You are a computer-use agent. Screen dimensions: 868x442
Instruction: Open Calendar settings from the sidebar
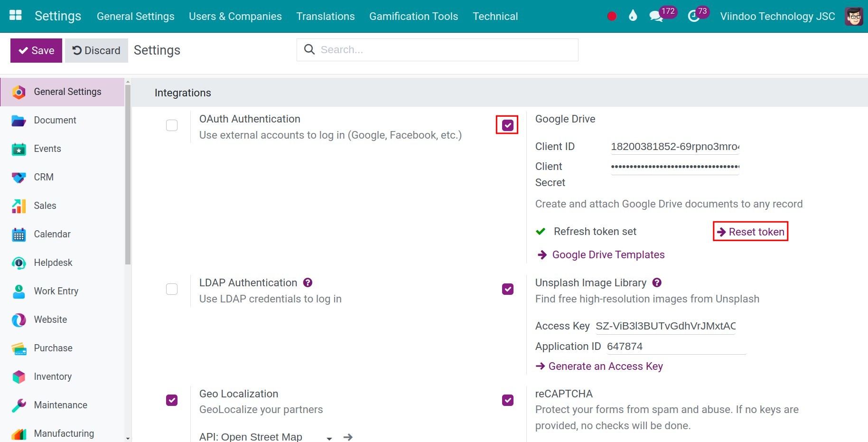pos(62,235)
